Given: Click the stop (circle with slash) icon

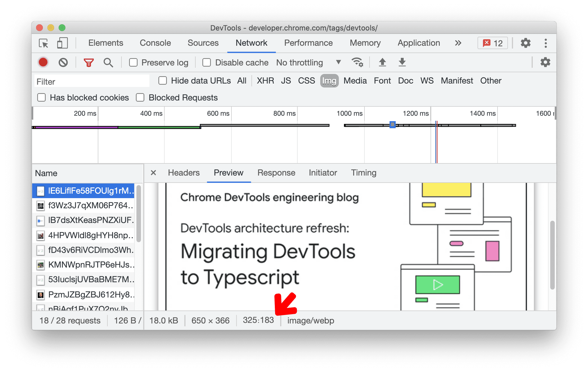Looking at the screenshot, I should pyautogui.click(x=63, y=63).
